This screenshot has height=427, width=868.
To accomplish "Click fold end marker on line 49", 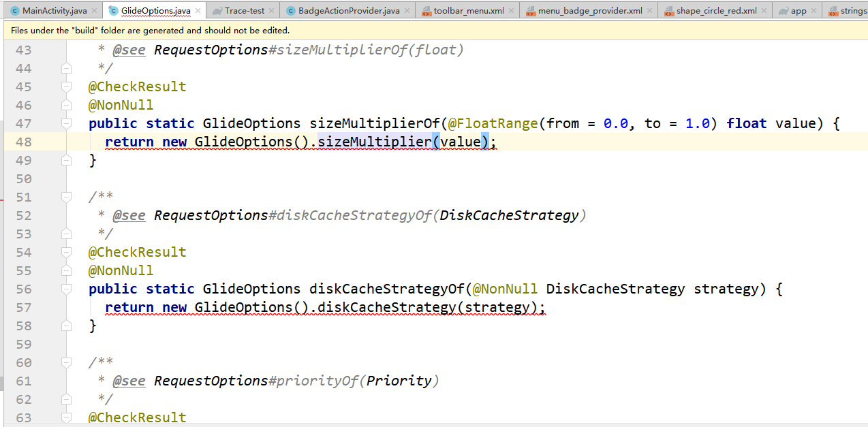I will [66, 160].
